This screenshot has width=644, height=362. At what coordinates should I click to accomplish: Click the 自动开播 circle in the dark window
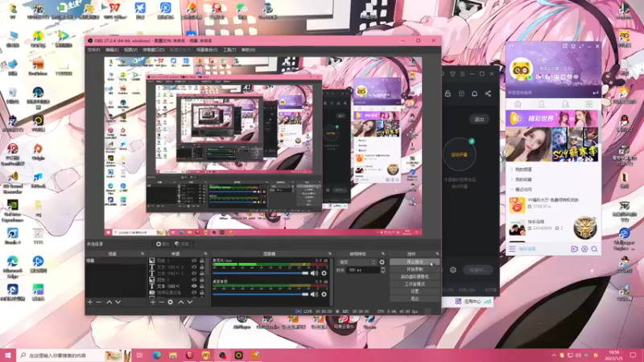[x=459, y=154]
